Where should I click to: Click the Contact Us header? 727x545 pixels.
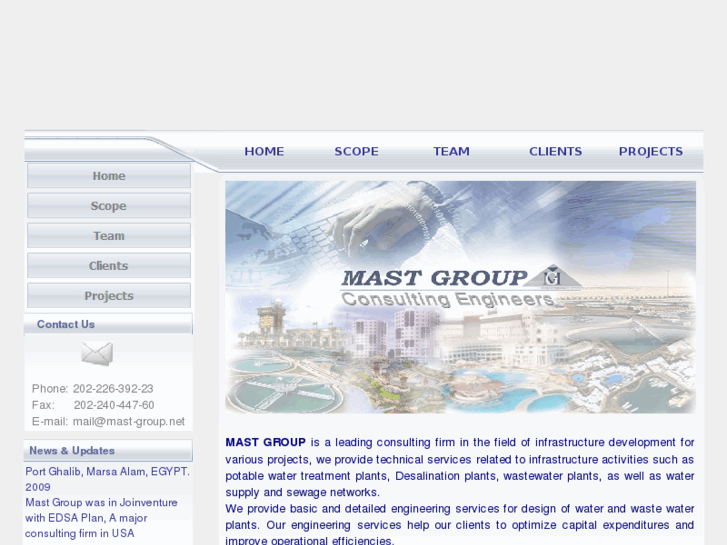[x=108, y=324]
